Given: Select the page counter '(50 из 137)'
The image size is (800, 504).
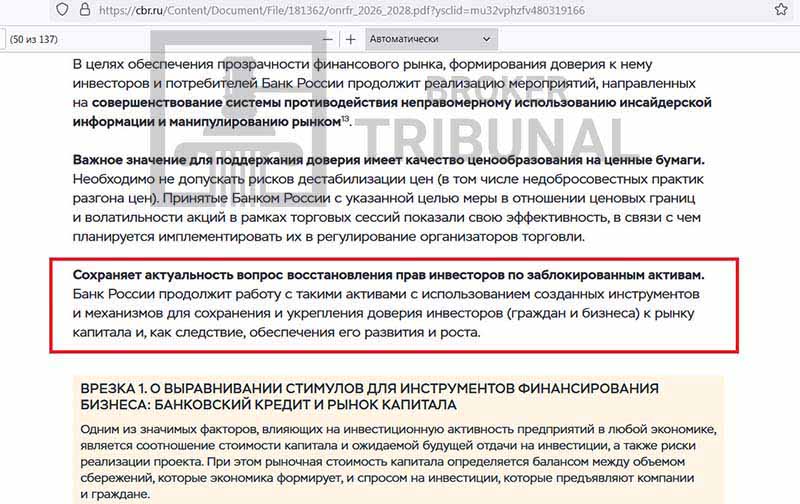Looking at the screenshot, I should click(x=34, y=39).
